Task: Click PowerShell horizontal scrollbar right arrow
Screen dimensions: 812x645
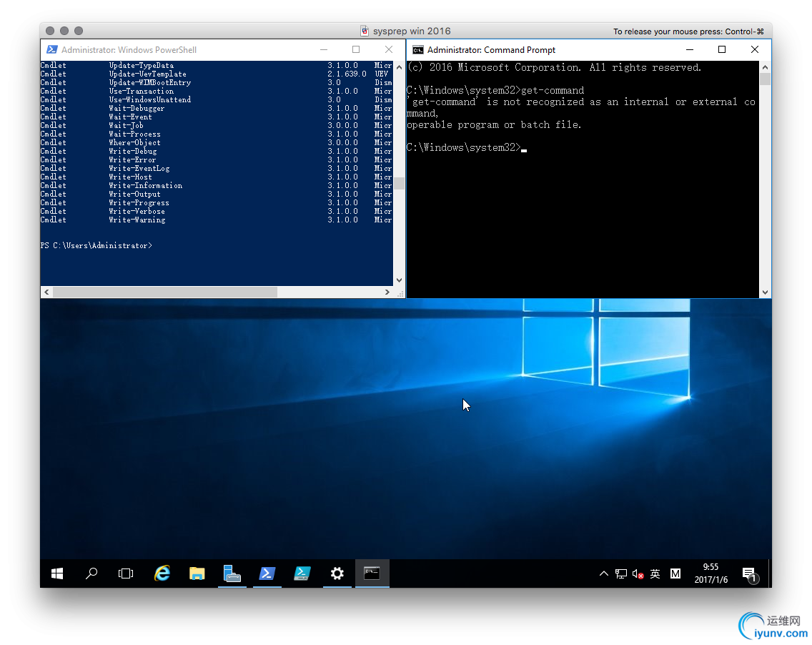Action: (x=387, y=292)
